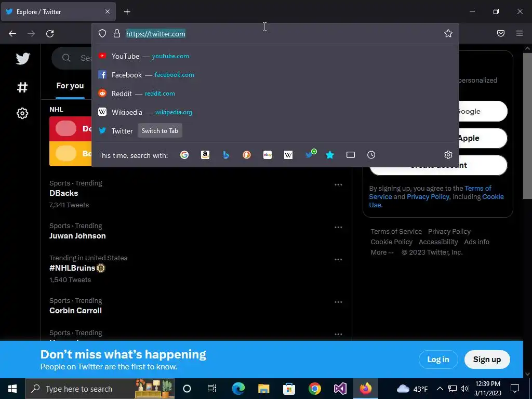This screenshot has width=532, height=399.
Task: Click the Firefox back arrow button
Action: pyautogui.click(x=12, y=34)
